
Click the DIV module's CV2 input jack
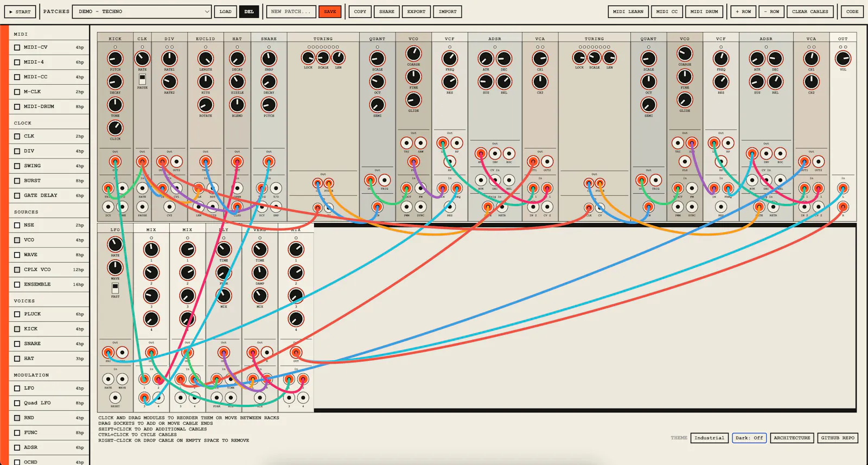(169, 207)
